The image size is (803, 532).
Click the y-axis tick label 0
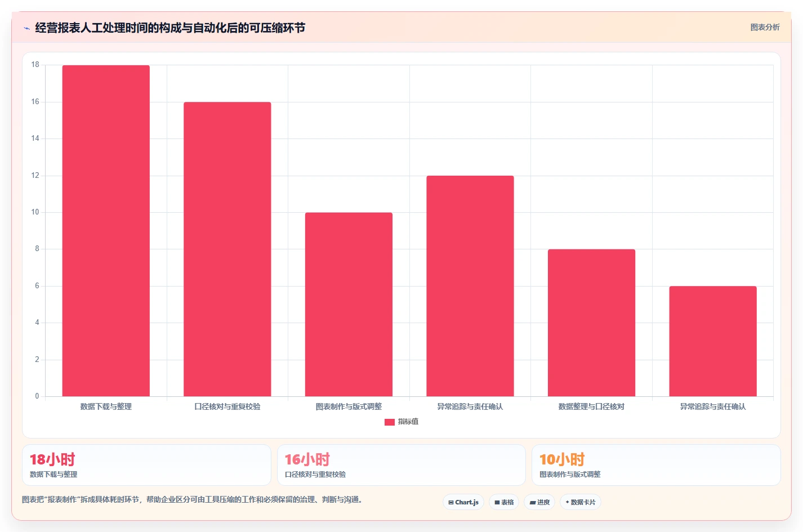[37, 396]
